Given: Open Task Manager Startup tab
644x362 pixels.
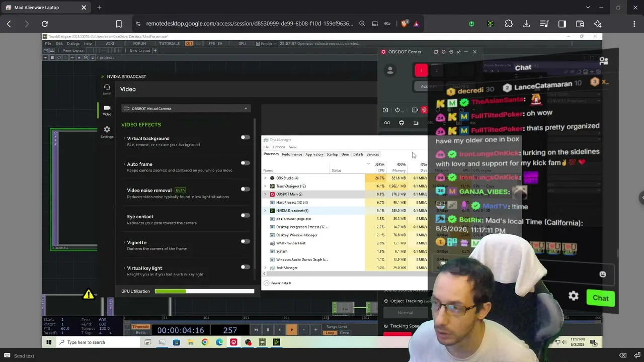Looking at the screenshot, I should (x=332, y=154).
